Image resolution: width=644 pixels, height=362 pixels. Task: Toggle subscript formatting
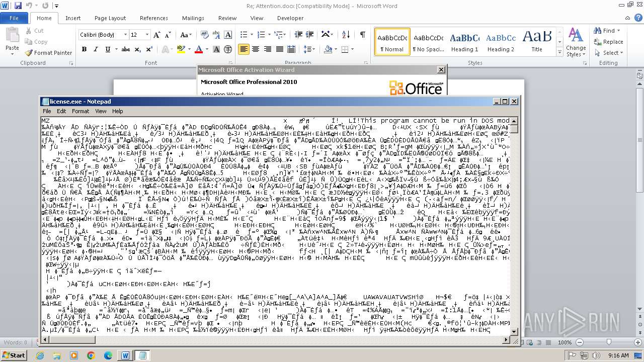click(137, 49)
